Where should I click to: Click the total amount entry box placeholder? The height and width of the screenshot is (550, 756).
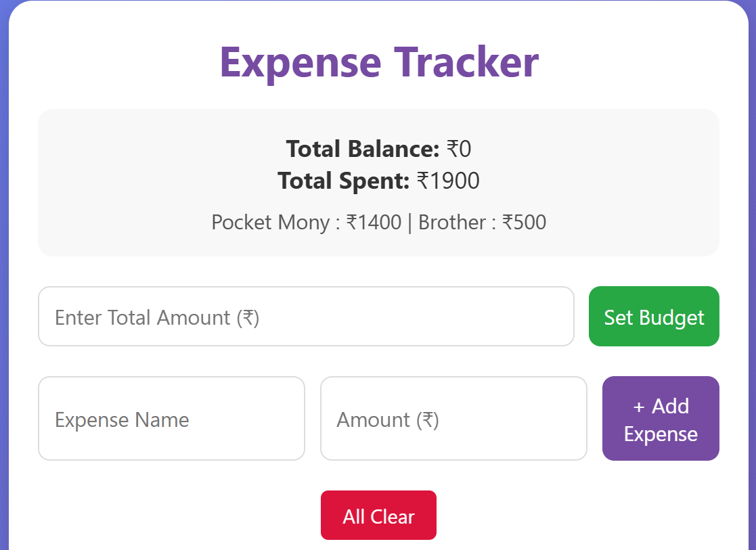click(156, 316)
